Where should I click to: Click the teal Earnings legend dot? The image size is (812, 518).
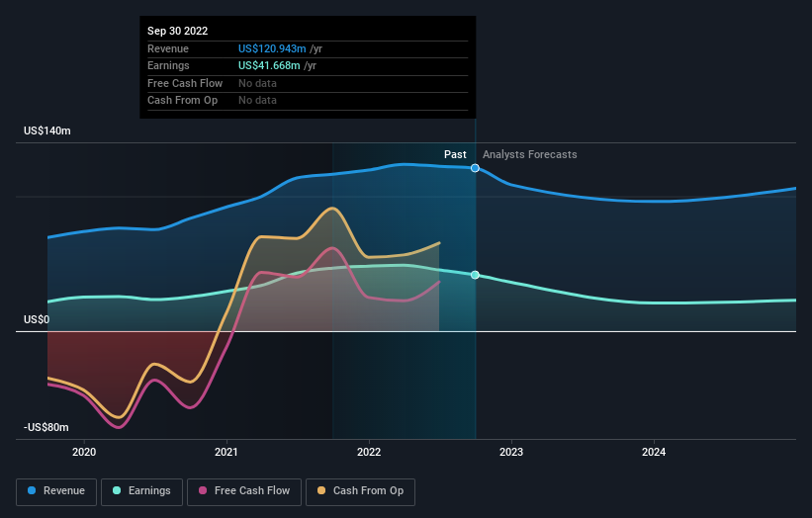(x=117, y=490)
